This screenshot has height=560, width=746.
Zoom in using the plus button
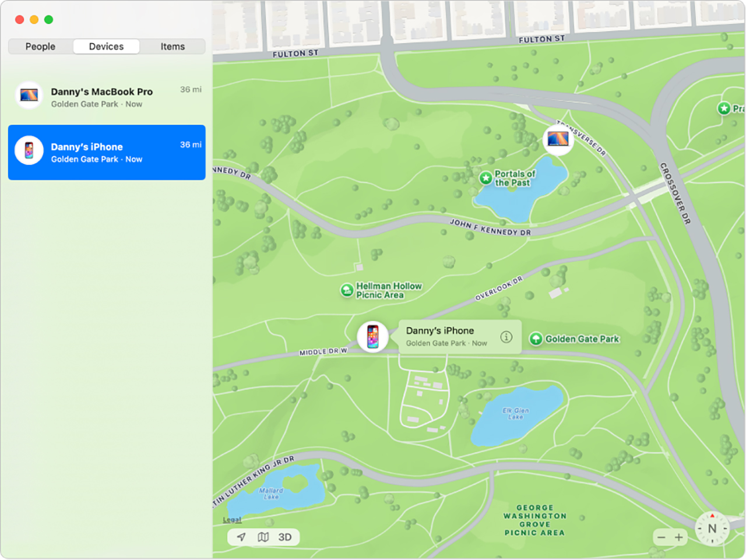(679, 537)
